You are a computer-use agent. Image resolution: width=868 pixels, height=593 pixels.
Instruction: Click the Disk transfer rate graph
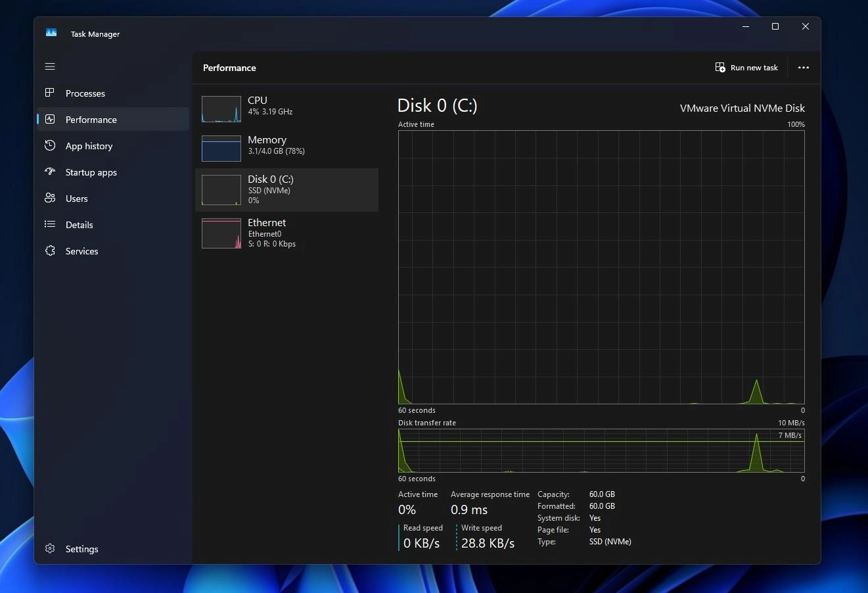coord(601,452)
